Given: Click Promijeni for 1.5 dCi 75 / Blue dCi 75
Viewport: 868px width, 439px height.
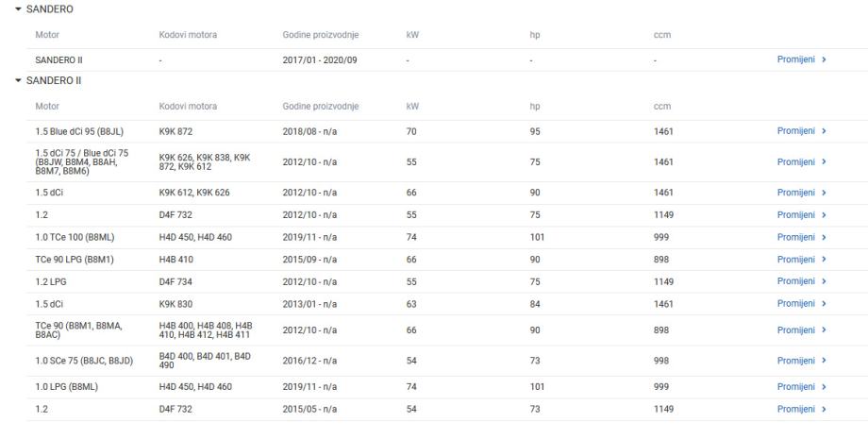Looking at the screenshot, I should 797,161.
